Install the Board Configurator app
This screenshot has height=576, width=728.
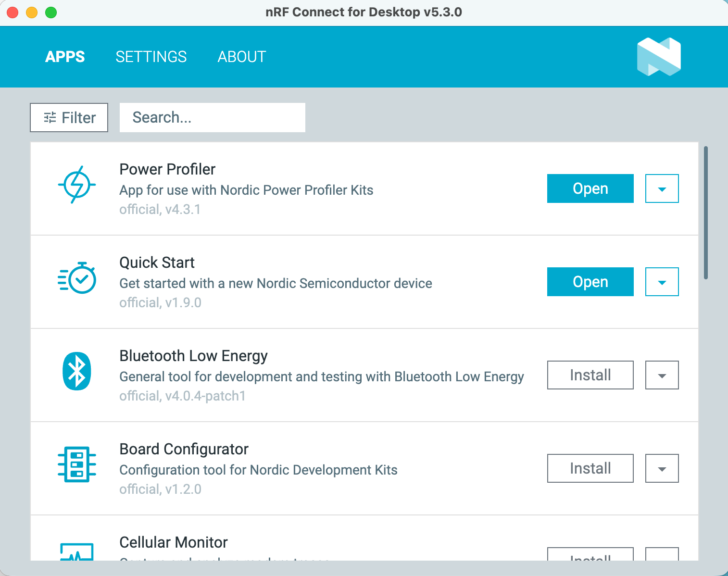[x=590, y=468]
